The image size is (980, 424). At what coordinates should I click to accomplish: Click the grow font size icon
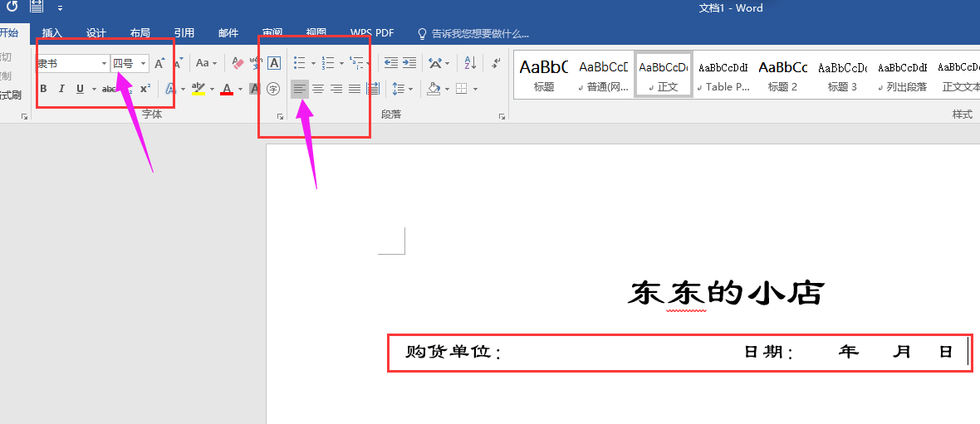pos(159,63)
